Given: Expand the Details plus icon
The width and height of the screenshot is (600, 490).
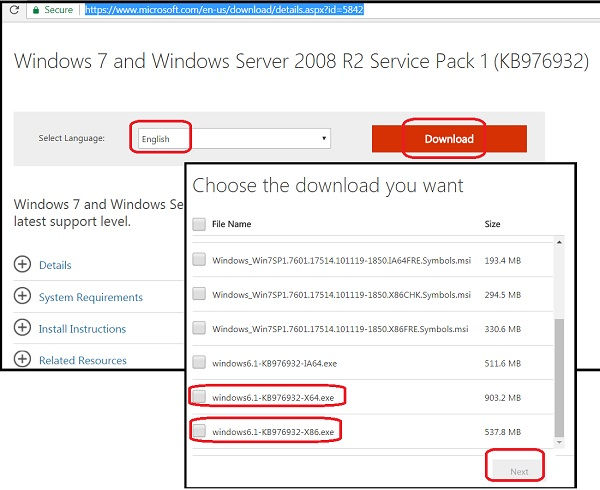Looking at the screenshot, I should point(23,264).
